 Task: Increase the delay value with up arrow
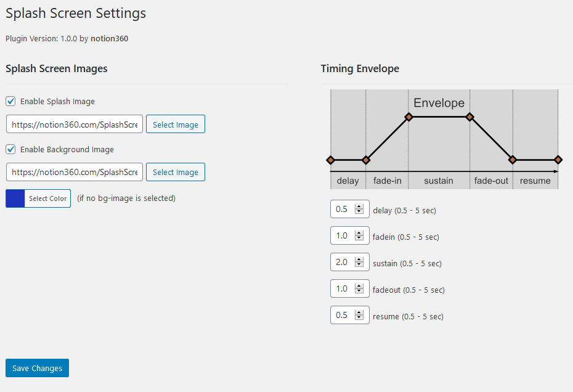[x=359, y=206]
